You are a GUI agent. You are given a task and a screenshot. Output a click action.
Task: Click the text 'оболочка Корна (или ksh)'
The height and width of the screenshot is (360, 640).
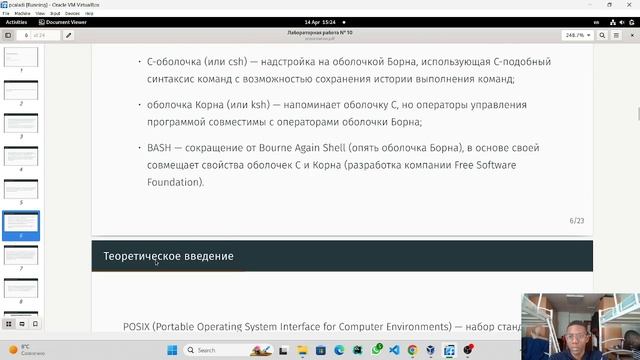[209, 105]
